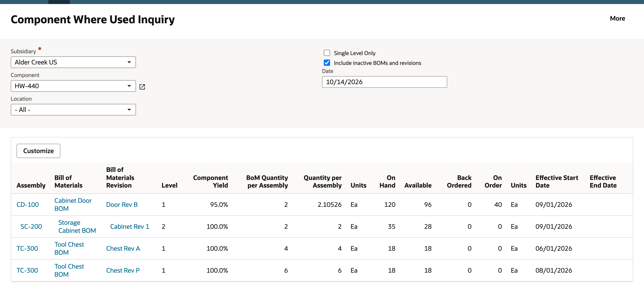This screenshot has width=644, height=291.
Task: Open Tool Chest BOM in Chest Rev P row
Action: tap(69, 270)
